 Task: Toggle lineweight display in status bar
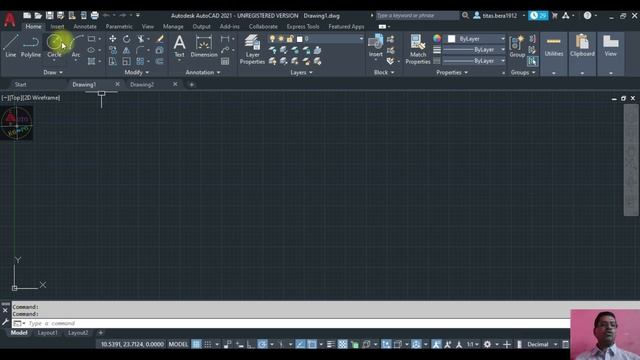(331, 344)
